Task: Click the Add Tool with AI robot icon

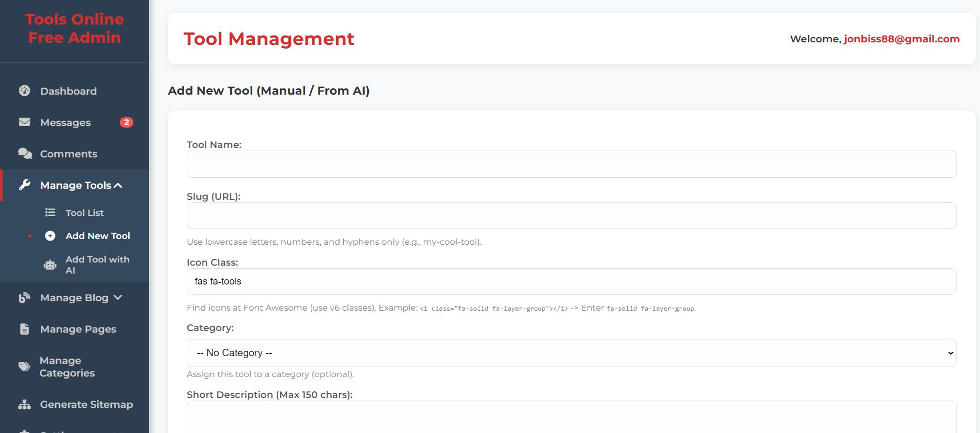Action: (x=50, y=265)
